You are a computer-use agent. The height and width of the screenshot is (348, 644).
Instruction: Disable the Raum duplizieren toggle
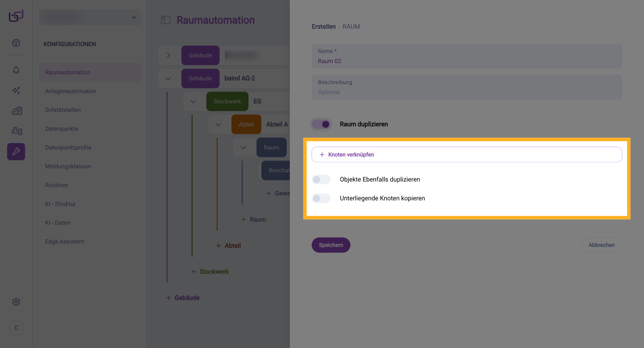tap(321, 124)
